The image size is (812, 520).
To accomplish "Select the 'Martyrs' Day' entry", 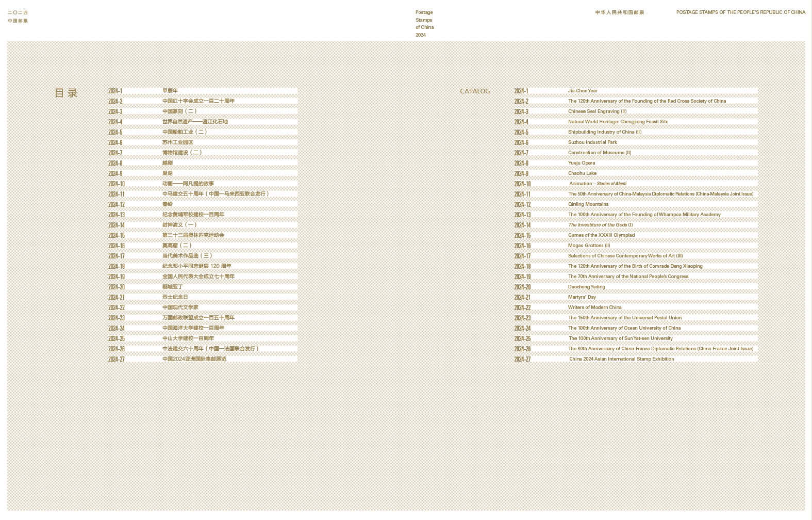I will tap(582, 297).
